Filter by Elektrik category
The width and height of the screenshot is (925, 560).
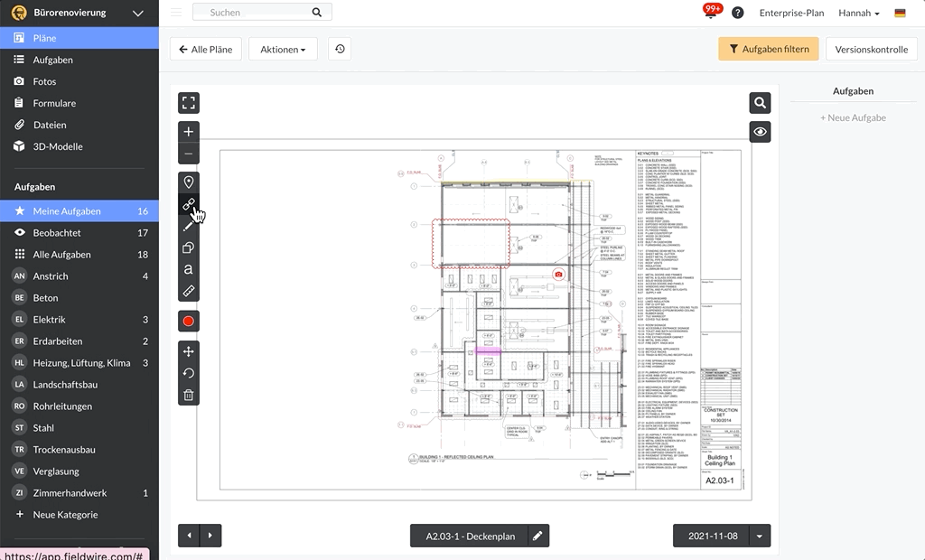(79, 319)
